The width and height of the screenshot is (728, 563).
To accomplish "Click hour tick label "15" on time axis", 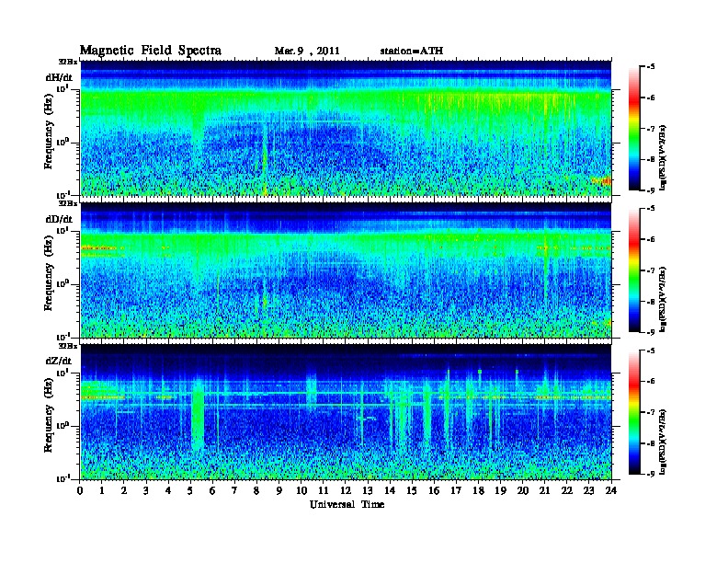I will click(x=412, y=490).
